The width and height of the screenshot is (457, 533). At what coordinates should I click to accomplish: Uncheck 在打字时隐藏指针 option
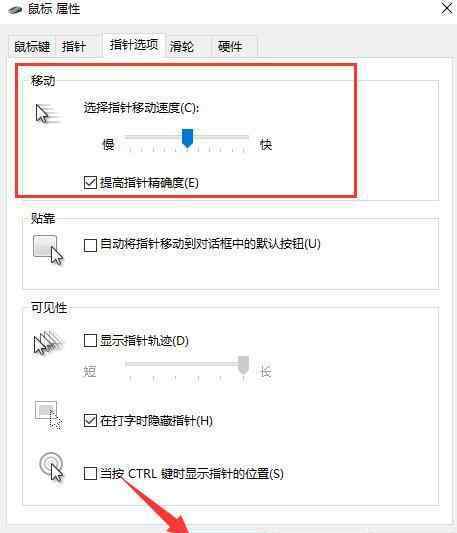[90, 421]
